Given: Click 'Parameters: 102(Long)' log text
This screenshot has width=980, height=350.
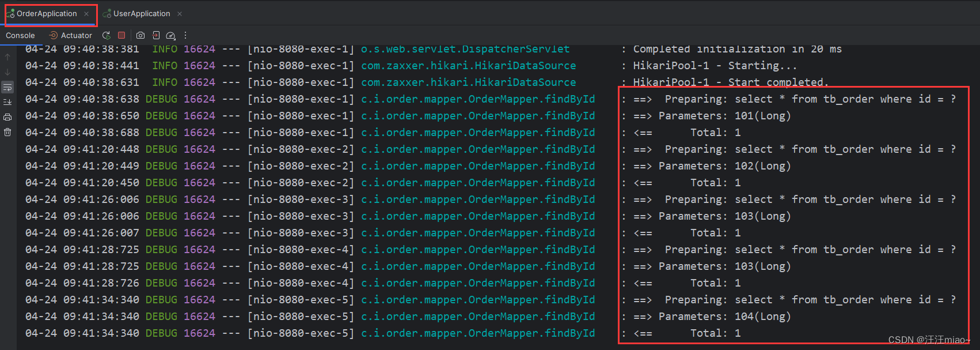Looking at the screenshot, I should coord(725,166).
